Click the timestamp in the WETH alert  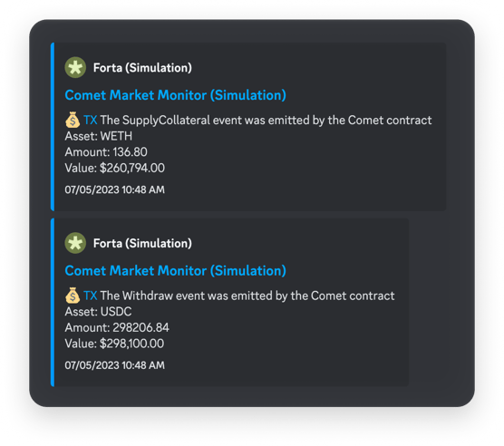click(x=114, y=189)
